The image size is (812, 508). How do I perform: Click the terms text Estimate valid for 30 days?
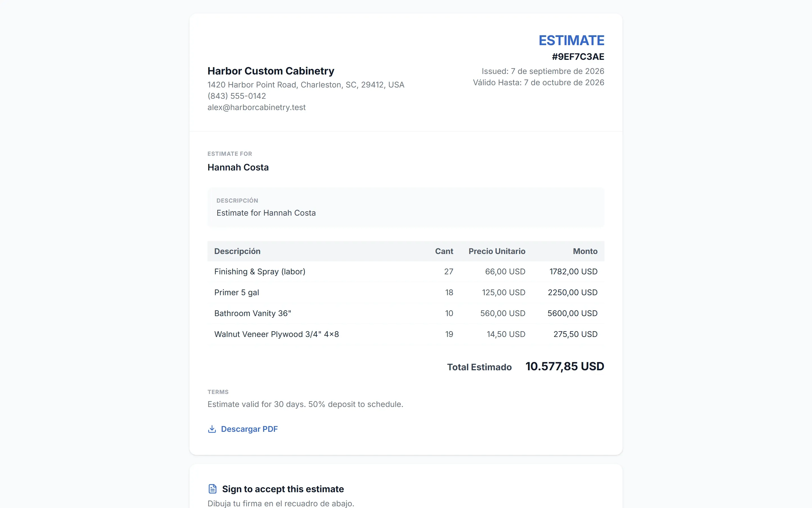305,404
